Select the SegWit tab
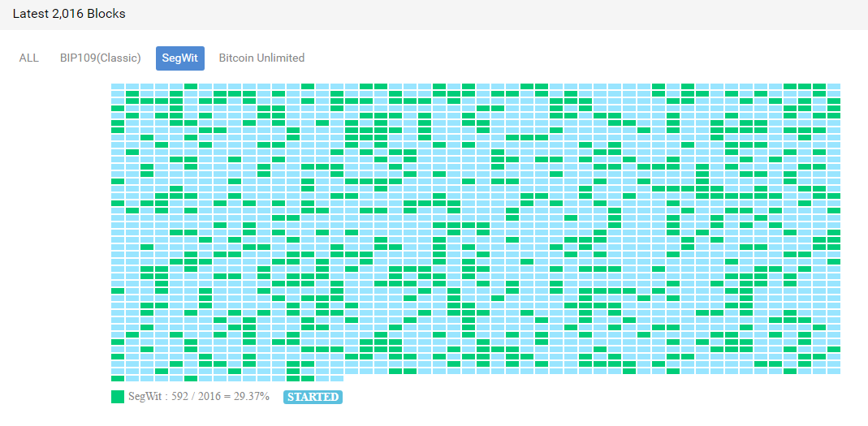The width and height of the screenshot is (868, 426). coord(180,58)
